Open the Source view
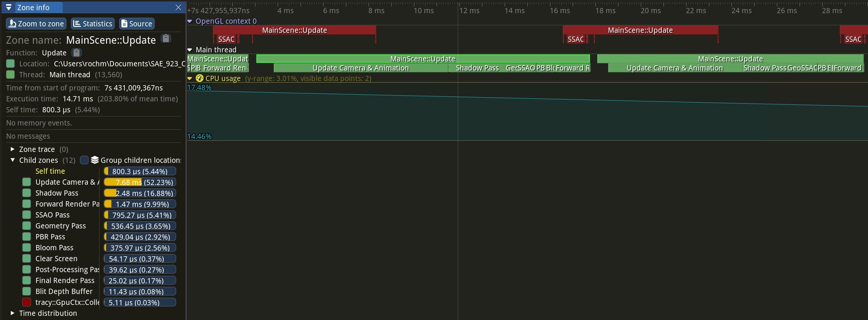The height and width of the screenshot is (320, 868). point(136,24)
